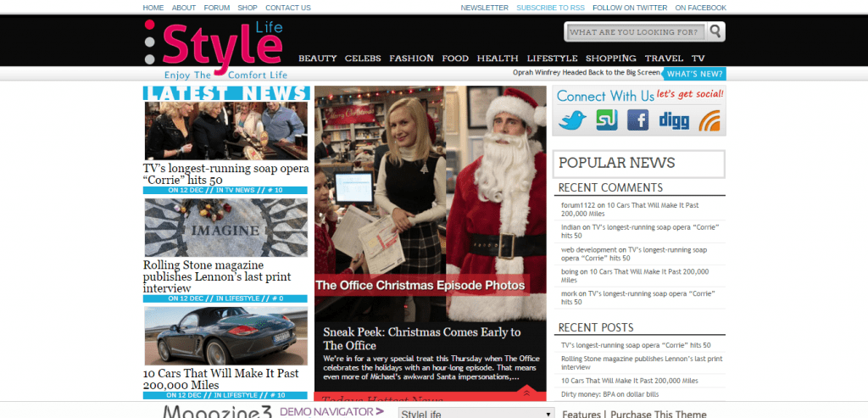This screenshot has width=868, height=418.
Task: Open web development's recent comment
Action: click(634, 254)
